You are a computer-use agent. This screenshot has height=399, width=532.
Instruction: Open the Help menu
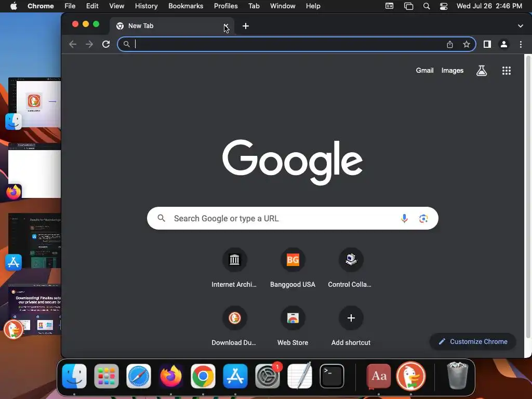click(x=313, y=6)
